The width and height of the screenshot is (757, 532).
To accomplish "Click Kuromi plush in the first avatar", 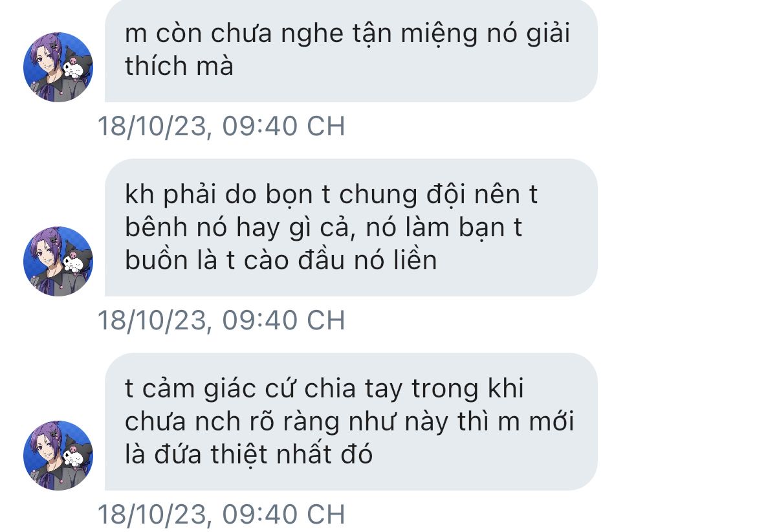I will tap(77, 67).
